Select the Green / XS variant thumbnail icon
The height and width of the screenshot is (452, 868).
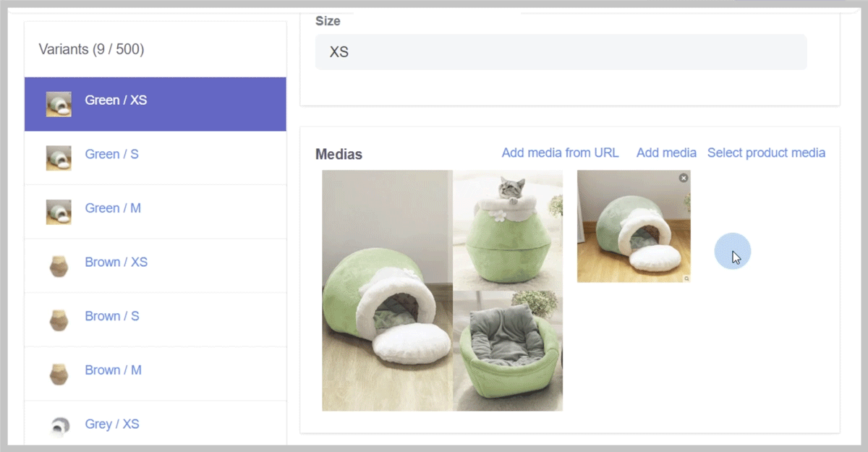point(59,104)
